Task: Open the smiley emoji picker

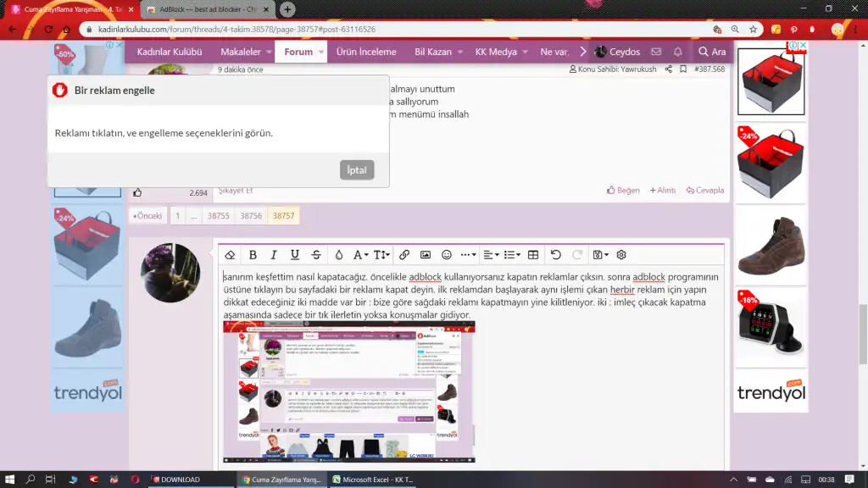Action: click(x=447, y=255)
